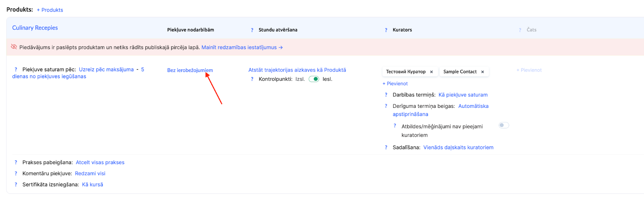Add a new product via + Produkts
Screen dimensions: 644x200
pos(50,10)
